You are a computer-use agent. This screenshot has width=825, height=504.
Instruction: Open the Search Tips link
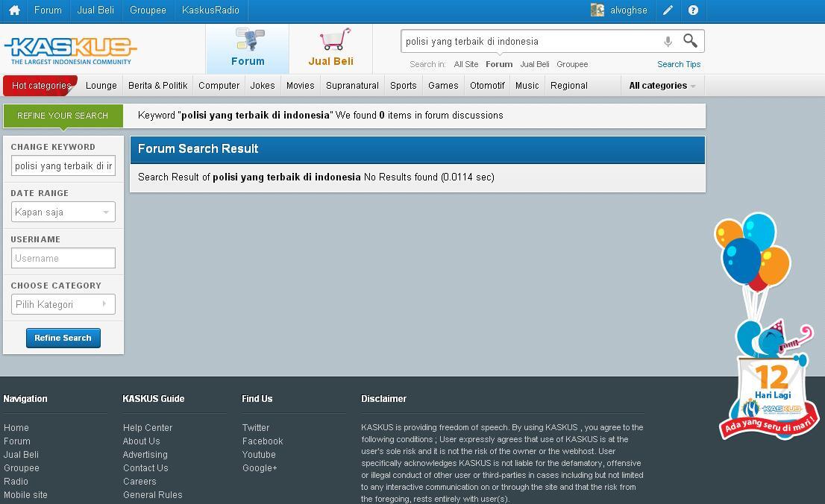pos(679,64)
